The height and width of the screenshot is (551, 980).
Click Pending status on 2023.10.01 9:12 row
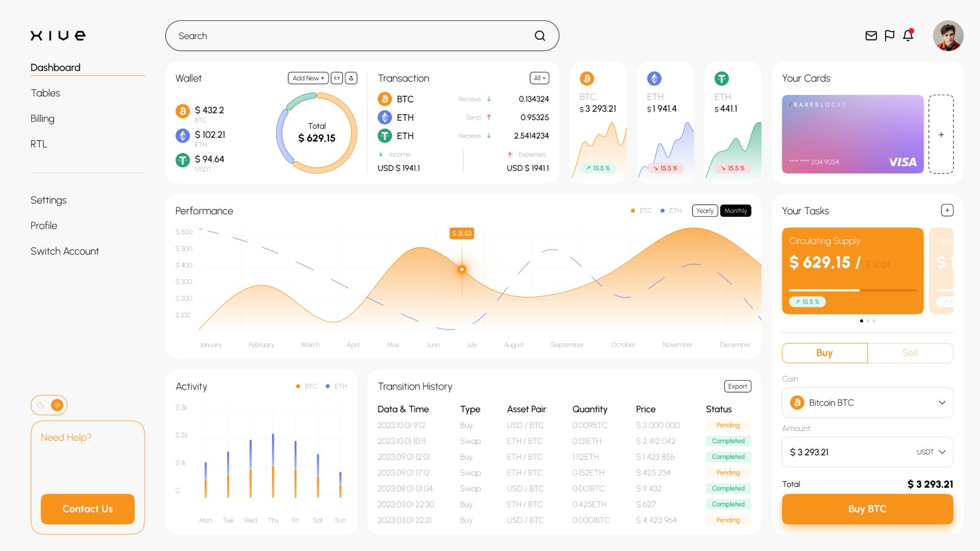tap(728, 425)
